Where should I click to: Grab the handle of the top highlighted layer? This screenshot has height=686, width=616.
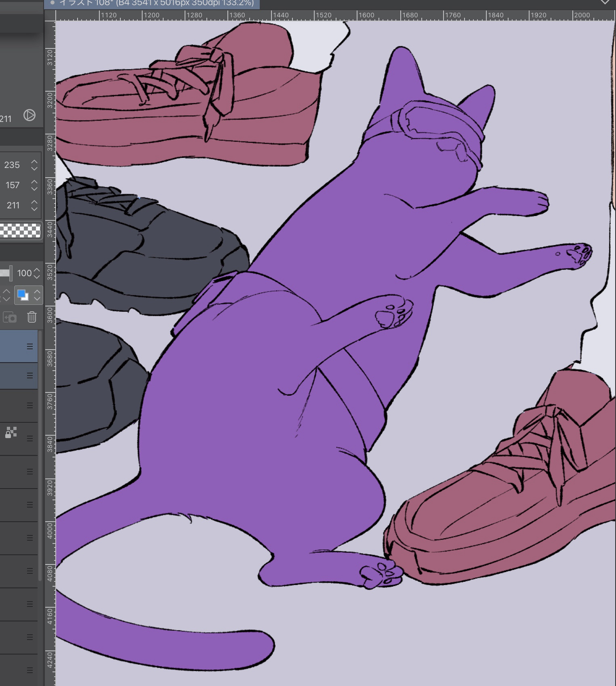[30, 346]
